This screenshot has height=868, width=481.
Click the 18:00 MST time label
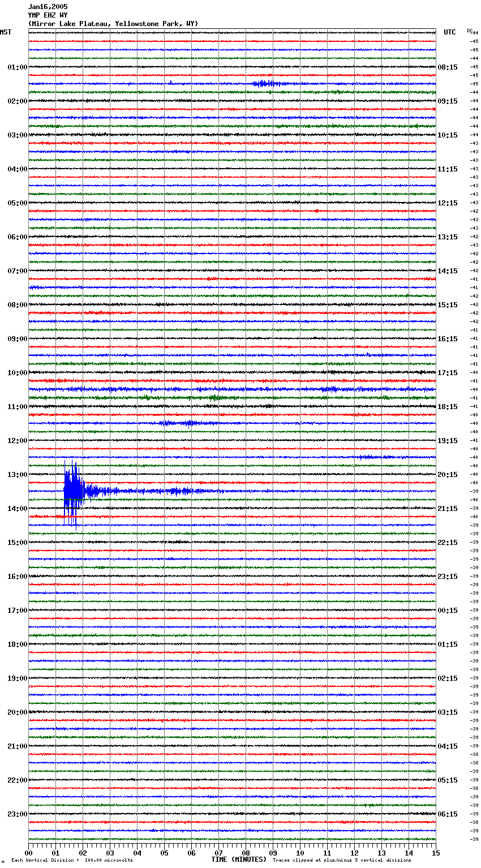[18, 644]
